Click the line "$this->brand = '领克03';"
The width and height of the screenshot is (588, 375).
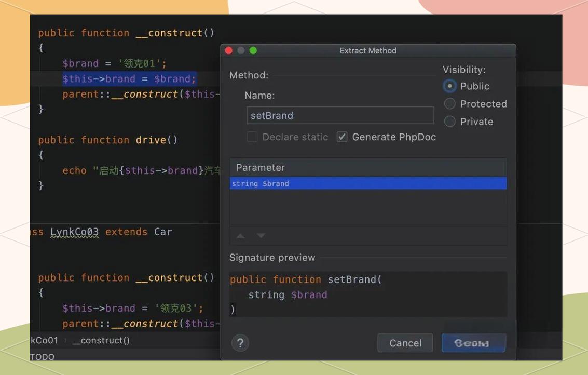click(133, 308)
